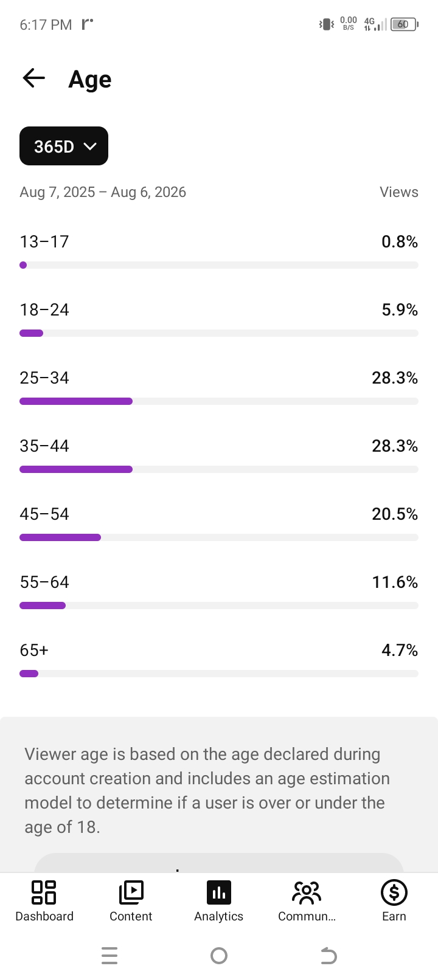Open the Dashboard tab icon

pyautogui.click(x=44, y=892)
